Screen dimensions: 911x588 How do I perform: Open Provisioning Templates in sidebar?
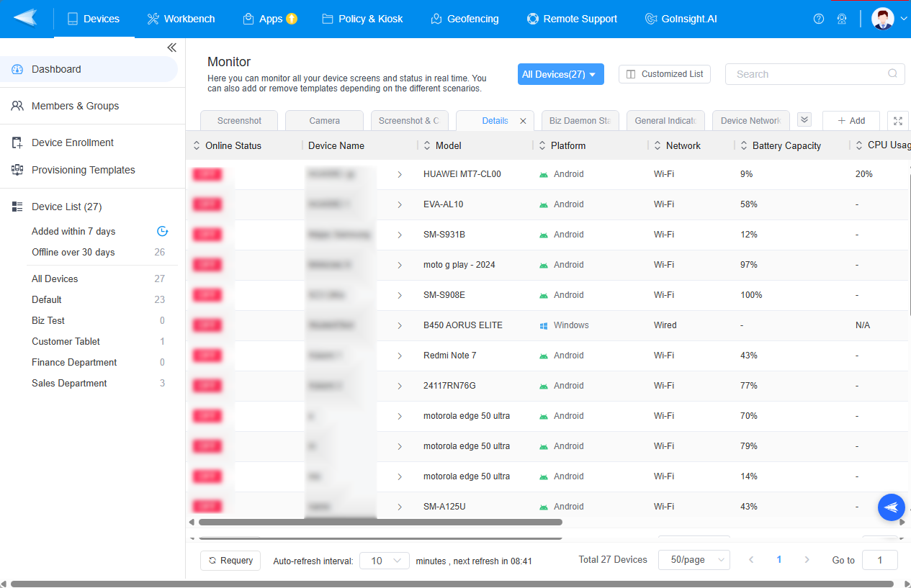click(89, 170)
